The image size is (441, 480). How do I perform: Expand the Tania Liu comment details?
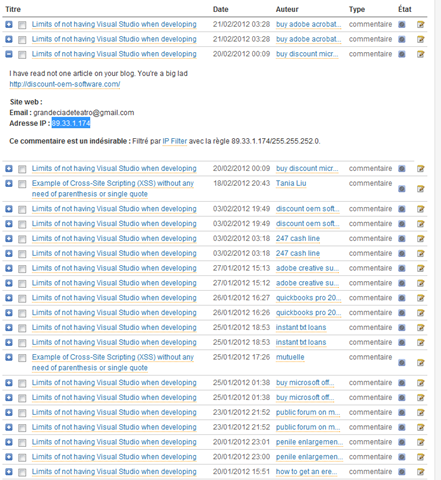(x=9, y=183)
